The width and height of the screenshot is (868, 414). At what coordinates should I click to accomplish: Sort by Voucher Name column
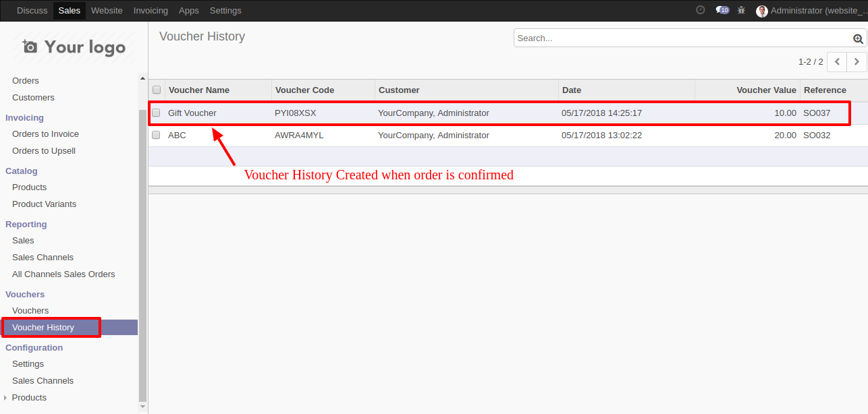coord(199,90)
